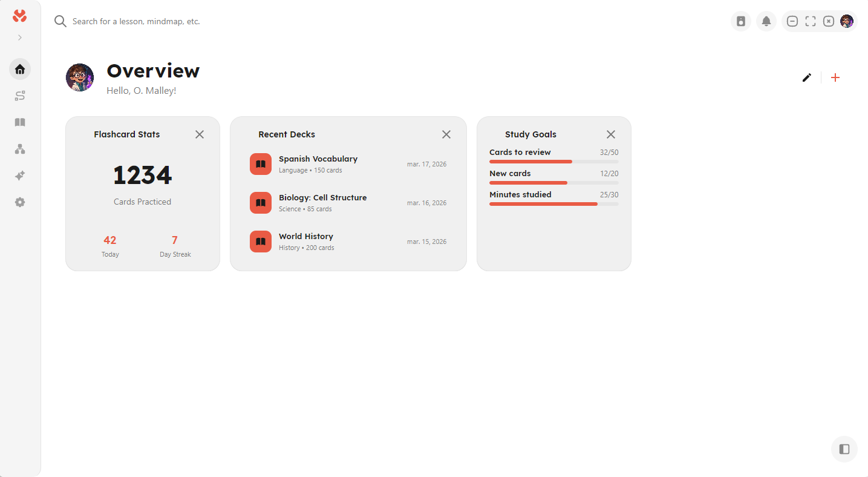Open the Settings gear in sidebar

(x=20, y=202)
